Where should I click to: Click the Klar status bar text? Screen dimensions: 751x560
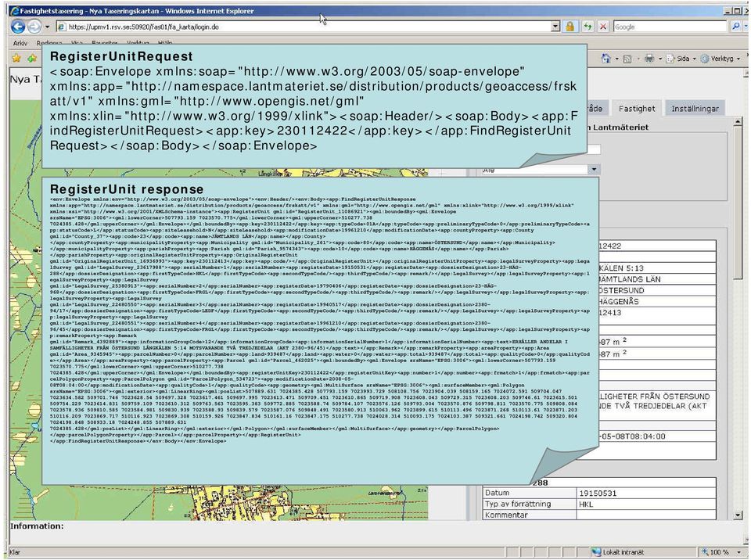(x=15, y=552)
